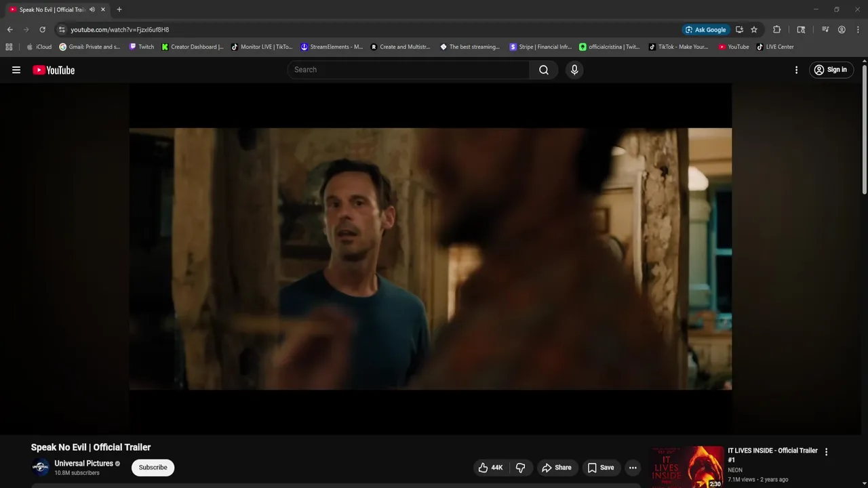Open the Twitch bookmark
Viewport: 868px width, 488px height.
click(x=142, y=47)
